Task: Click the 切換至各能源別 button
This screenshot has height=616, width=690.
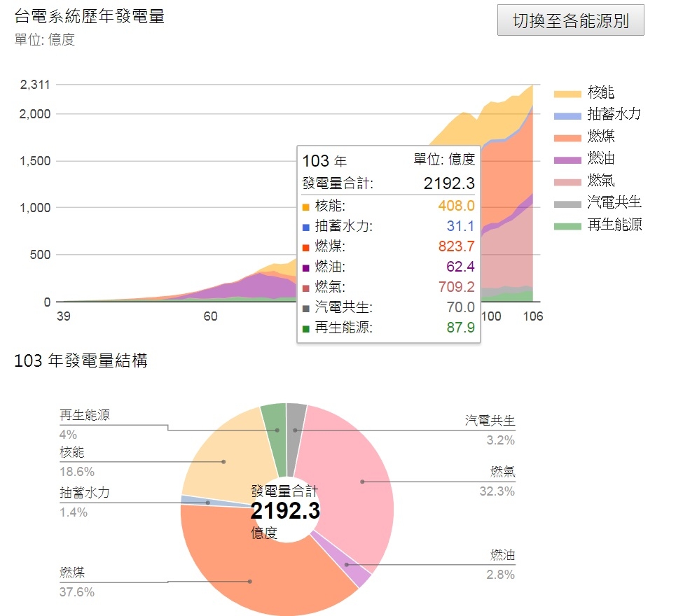Action: [570, 20]
